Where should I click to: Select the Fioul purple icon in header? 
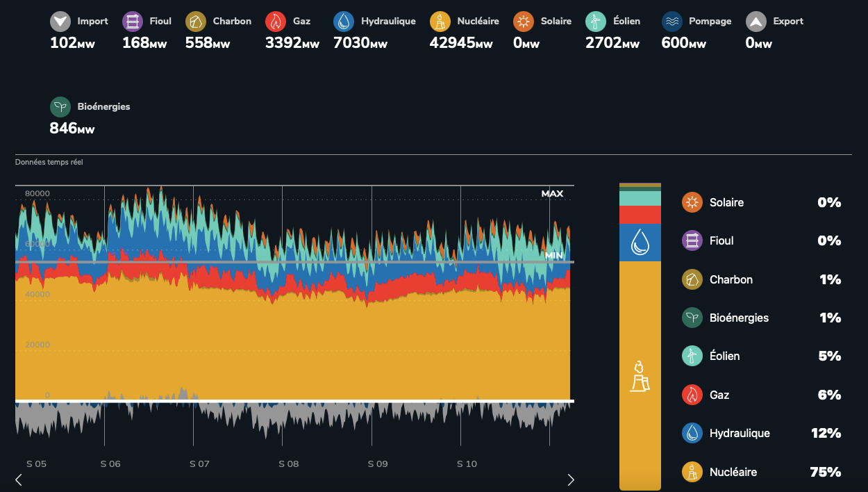[x=133, y=22]
